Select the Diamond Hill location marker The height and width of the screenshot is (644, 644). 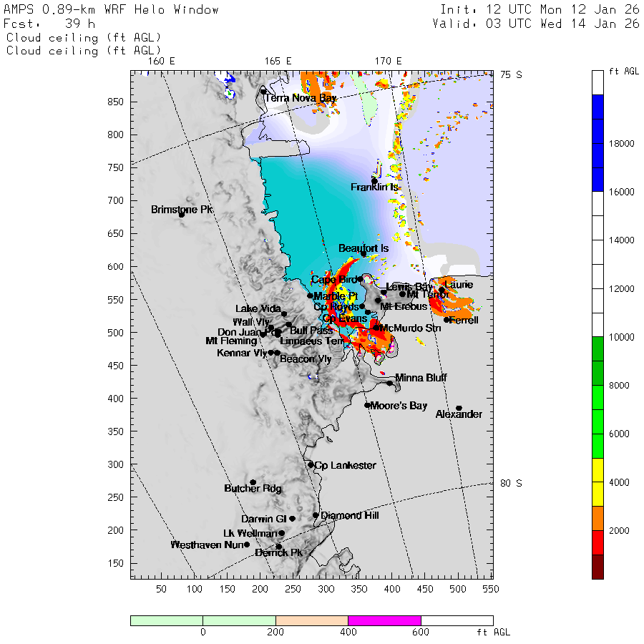point(316,515)
